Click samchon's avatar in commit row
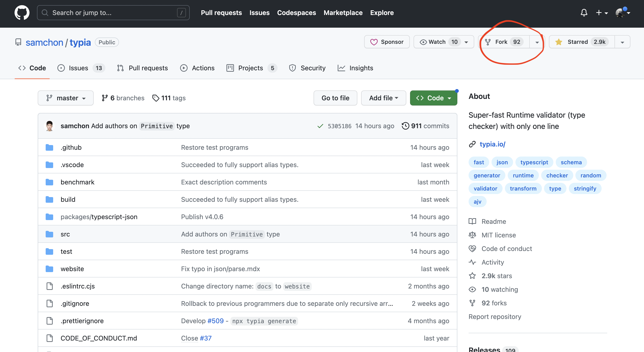The image size is (644, 352). click(x=49, y=126)
